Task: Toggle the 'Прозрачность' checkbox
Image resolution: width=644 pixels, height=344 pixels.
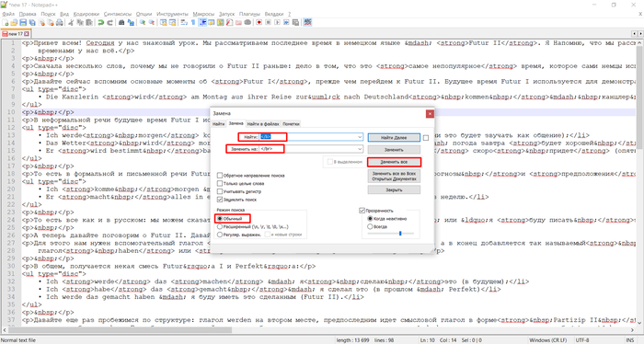Action: pyautogui.click(x=362, y=211)
